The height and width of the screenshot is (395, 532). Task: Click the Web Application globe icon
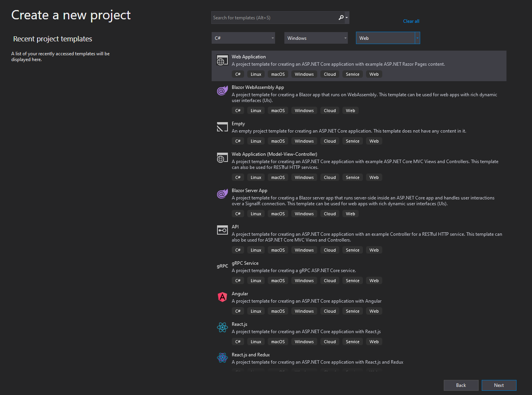(x=222, y=60)
